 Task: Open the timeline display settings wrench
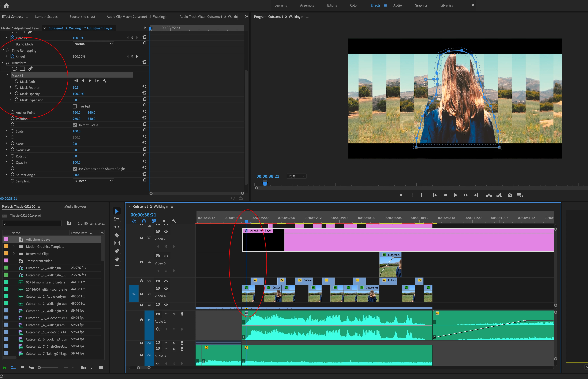(x=174, y=221)
